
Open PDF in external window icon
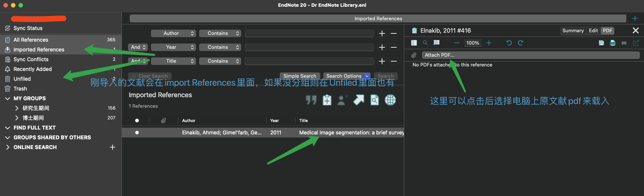(636, 43)
